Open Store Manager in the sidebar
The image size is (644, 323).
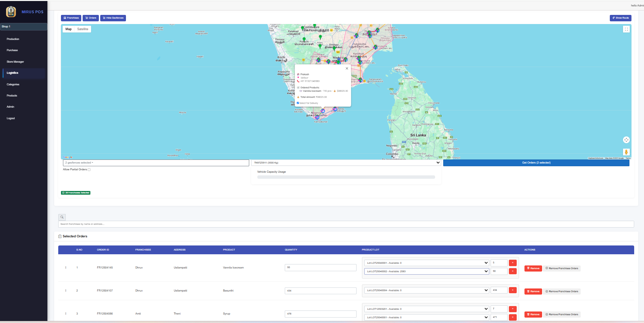(x=15, y=62)
